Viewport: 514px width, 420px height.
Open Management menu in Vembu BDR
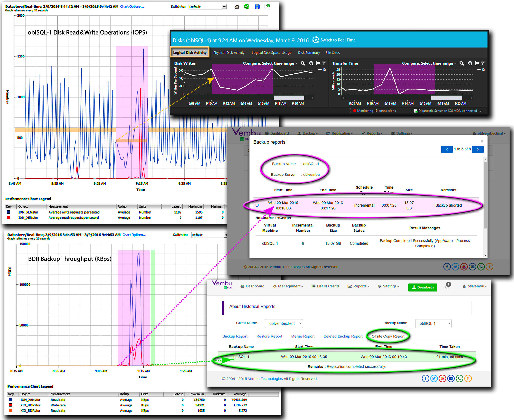(288, 286)
